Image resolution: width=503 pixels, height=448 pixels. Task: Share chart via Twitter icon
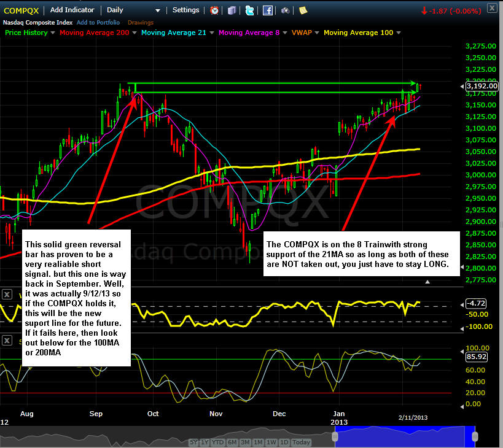pyautogui.click(x=249, y=10)
